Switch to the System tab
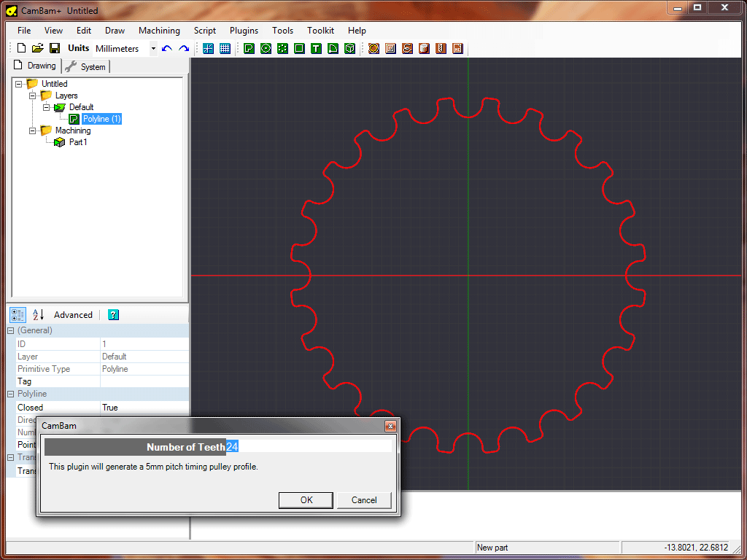Screen dimensions: 747x560 pos(86,66)
